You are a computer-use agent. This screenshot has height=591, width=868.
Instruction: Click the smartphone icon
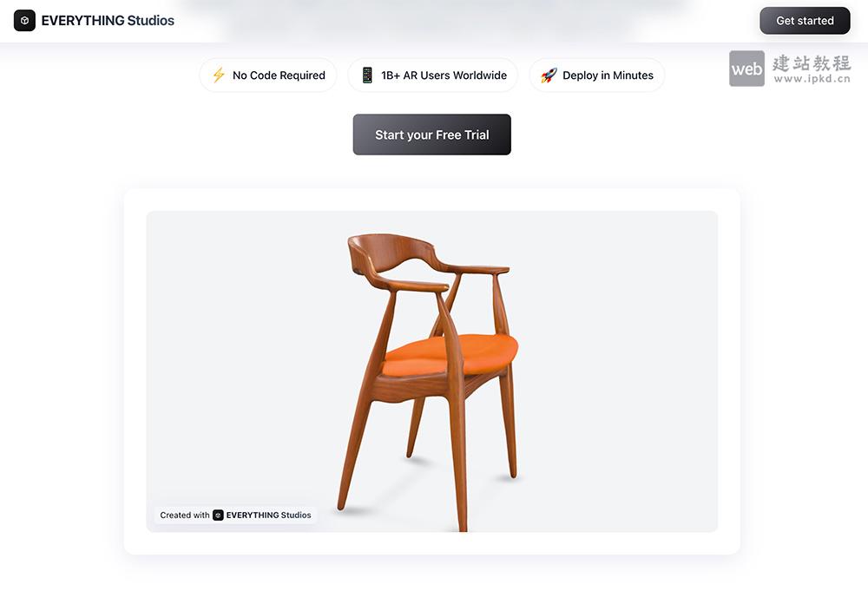click(x=367, y=75)
